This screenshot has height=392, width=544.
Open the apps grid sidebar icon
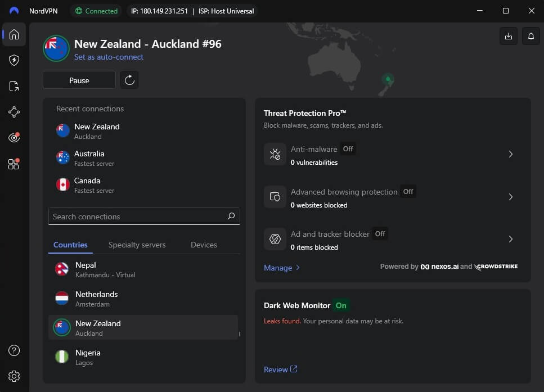14,164
